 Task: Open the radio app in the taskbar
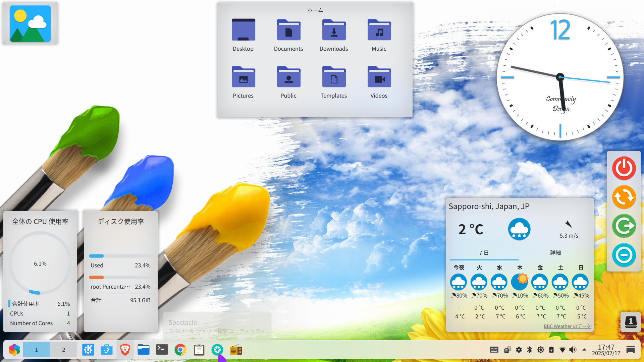(x=236, y=350)
